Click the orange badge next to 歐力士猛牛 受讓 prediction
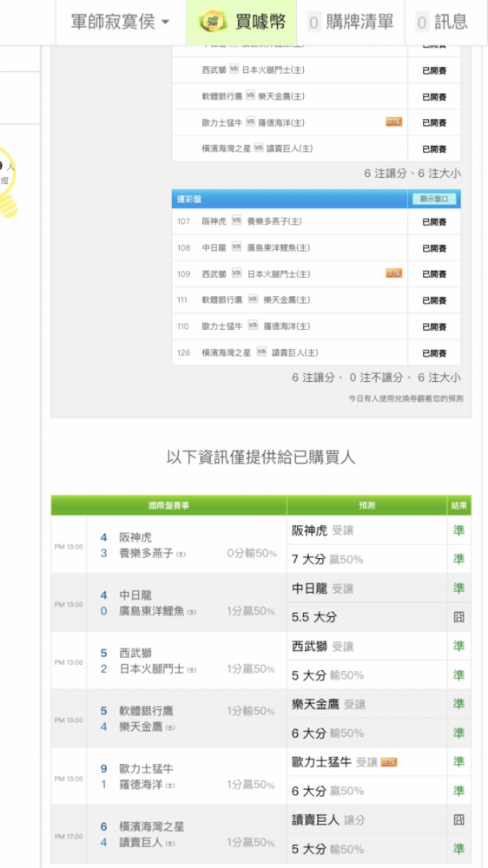488x868 pixels. pos(389,762)
